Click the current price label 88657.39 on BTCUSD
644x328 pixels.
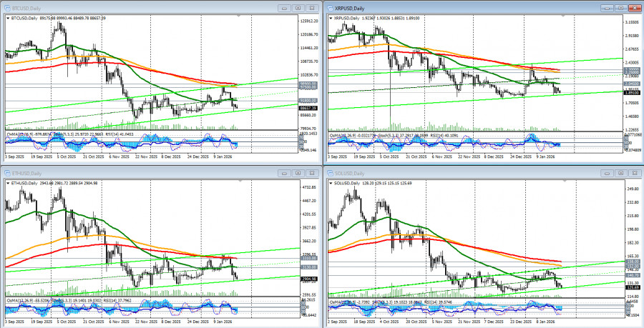308,108
